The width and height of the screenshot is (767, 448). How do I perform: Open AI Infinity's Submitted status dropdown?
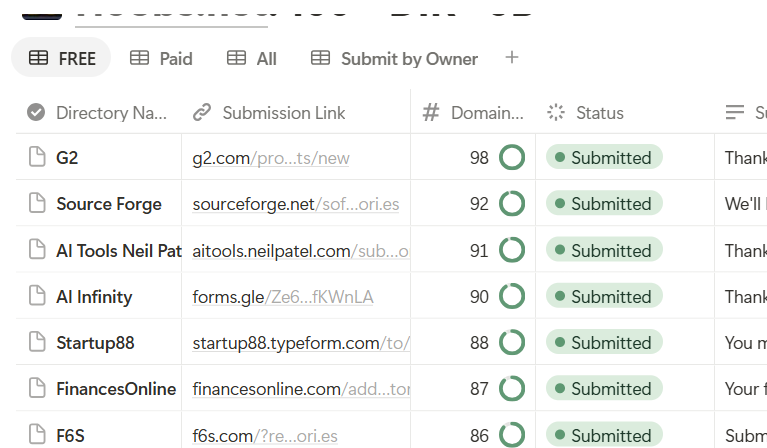tap(604, 296)
